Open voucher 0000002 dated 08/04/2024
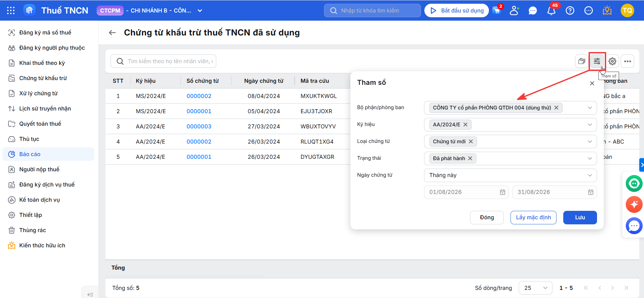644x298 pixels. tap(199, 96)
